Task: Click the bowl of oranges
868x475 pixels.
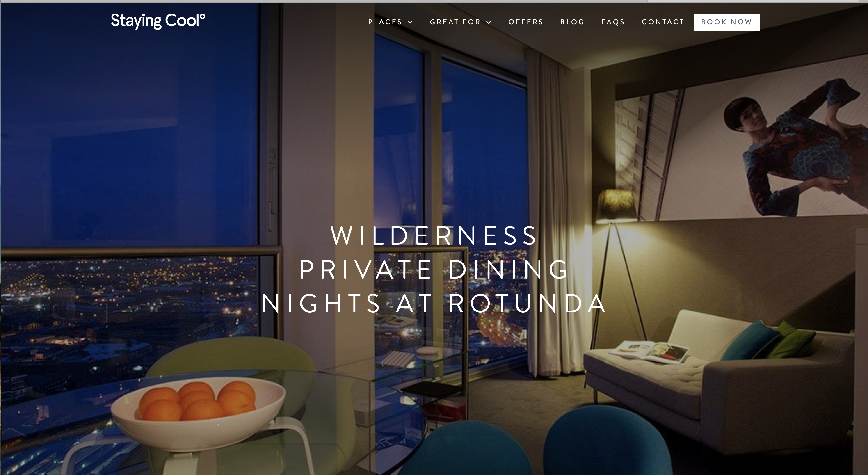Action: [198, 413]
